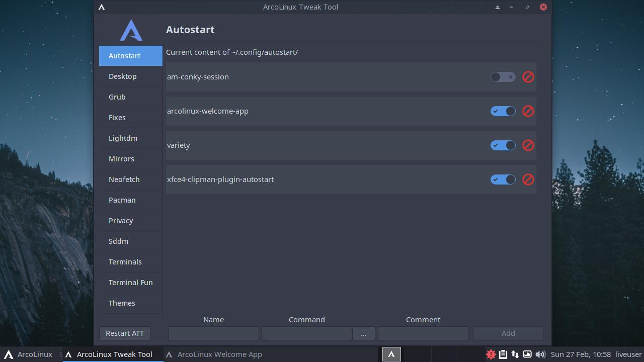Screen dimensions: 644x362
Task: Click the Restart ATT button
Action: pyautogui.click(x=125, y=333)
